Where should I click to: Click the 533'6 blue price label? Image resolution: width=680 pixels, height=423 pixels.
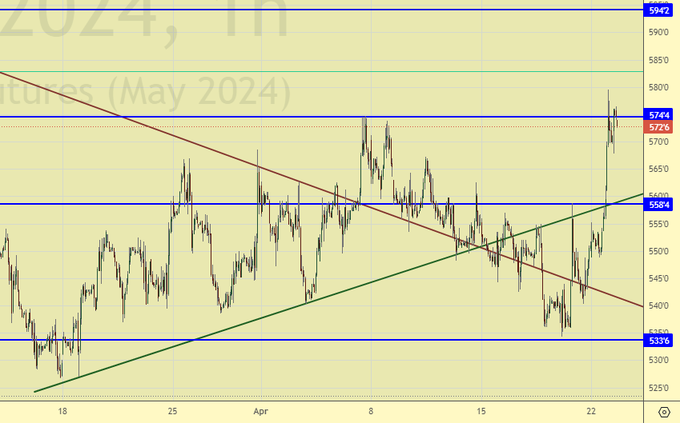pyautogui.click(x=659, y=341)
